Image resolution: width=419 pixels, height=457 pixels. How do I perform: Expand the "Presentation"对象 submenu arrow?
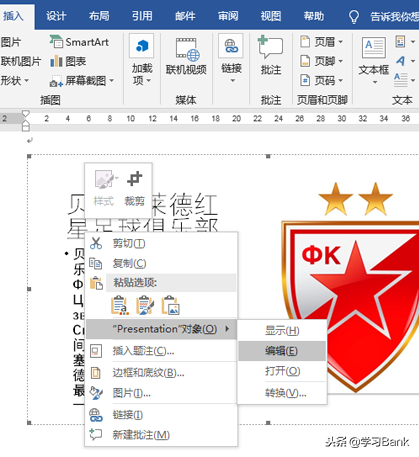(x=227, y=329)
